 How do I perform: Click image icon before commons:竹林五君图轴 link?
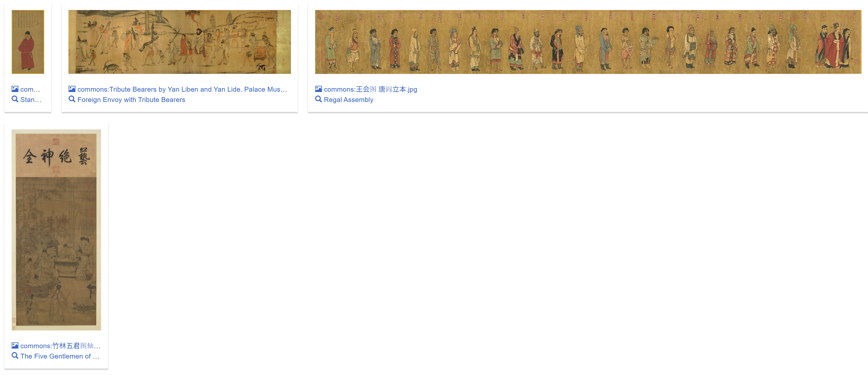tap(15, 345)
